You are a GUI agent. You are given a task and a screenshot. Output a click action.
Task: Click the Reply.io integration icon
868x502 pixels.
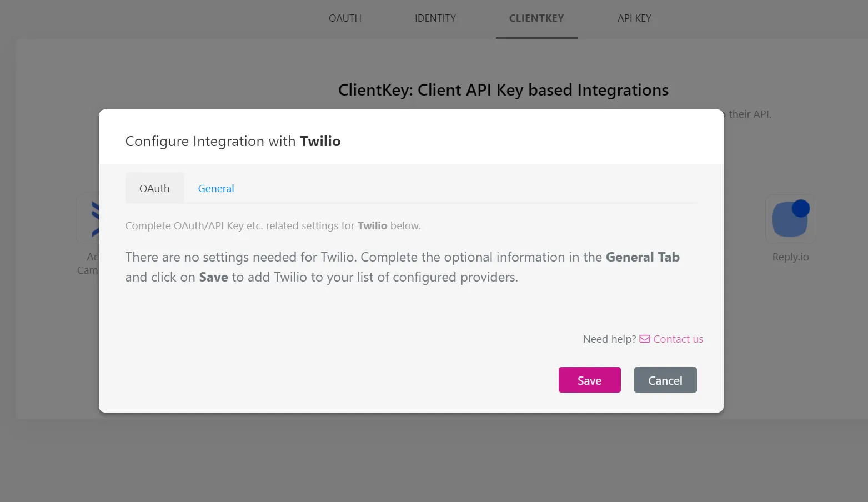click(x=790, y=219)
